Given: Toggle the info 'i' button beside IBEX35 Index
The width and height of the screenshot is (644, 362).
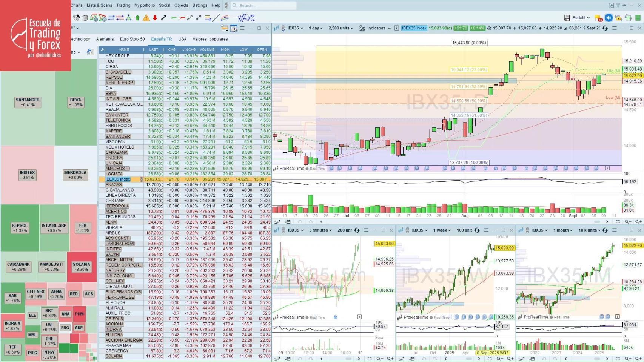Looking at the screenshot, I should (396, 28).
